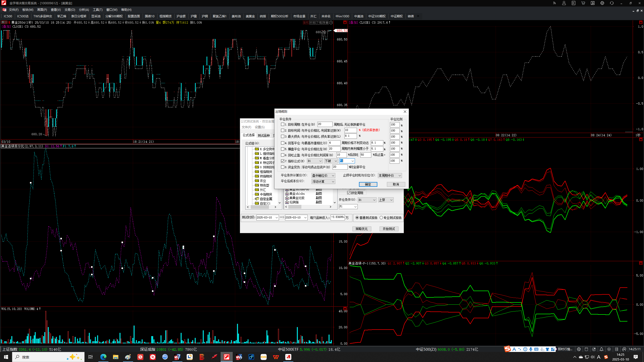Image resolution: width=644 pixels, height=362 pixels.
Task: Select the 专业测试报告 radio option
Action: [381, 218]
